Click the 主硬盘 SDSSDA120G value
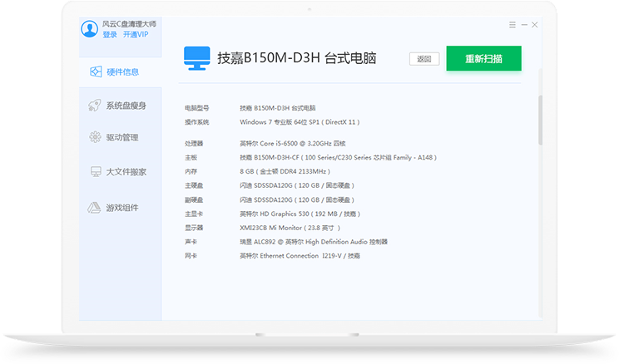Screen dimensions: 619x364 pyautogui.click(x=297, y=186)
